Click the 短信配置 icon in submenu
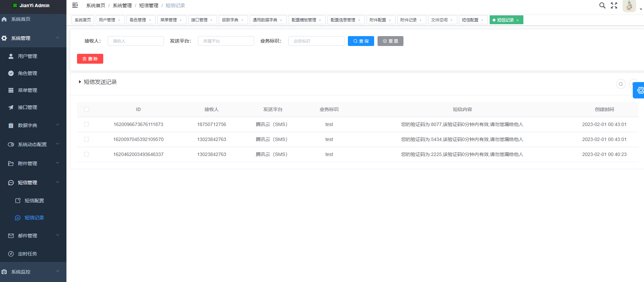 tap(18, 201)
